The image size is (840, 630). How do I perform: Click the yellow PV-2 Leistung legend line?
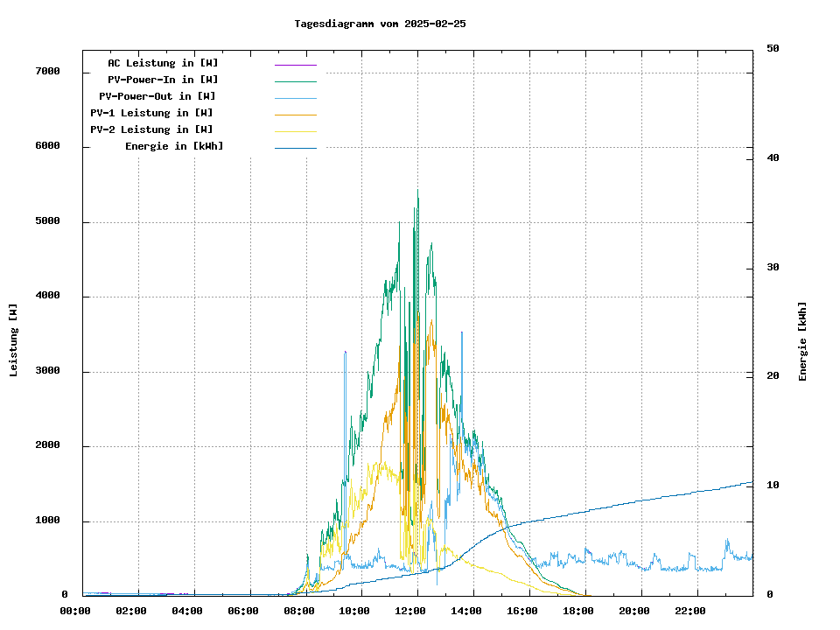point(295,131)
